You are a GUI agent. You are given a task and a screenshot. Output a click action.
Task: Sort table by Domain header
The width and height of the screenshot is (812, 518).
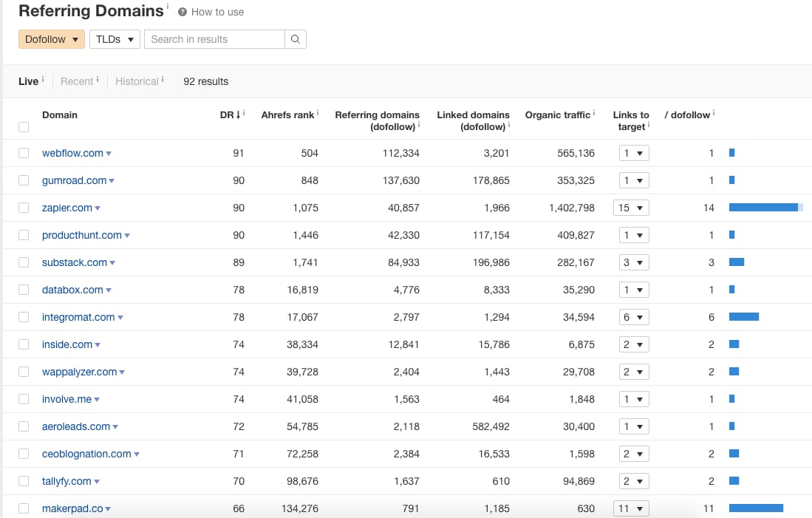(60, 115)
